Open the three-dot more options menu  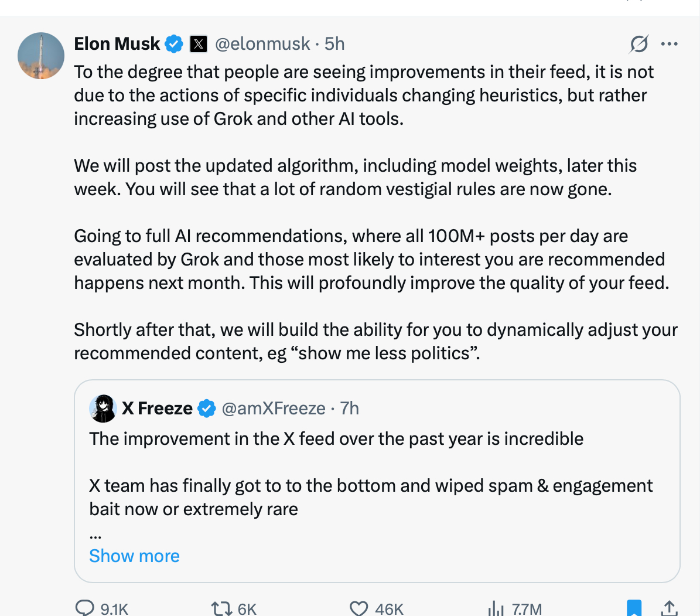669,44
